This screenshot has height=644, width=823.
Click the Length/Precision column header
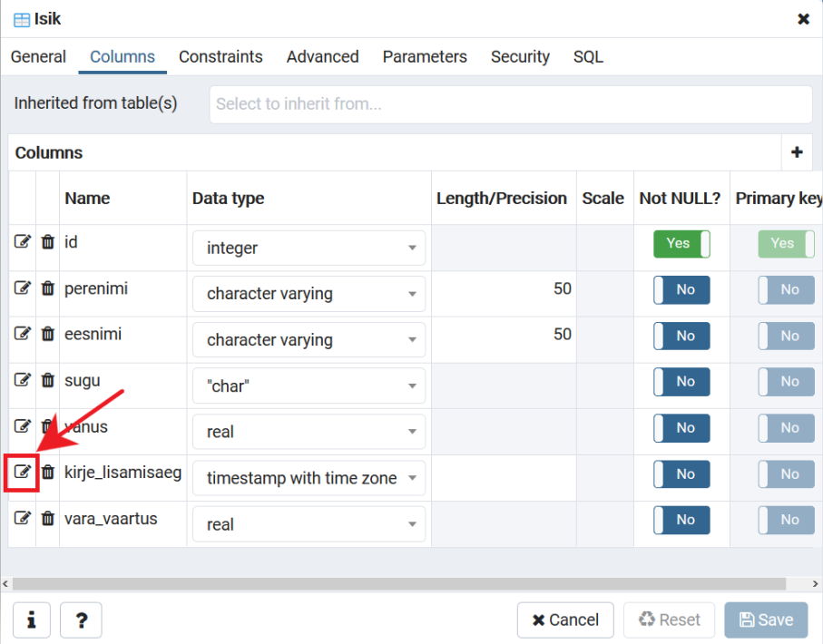click(x=502, y=199)
